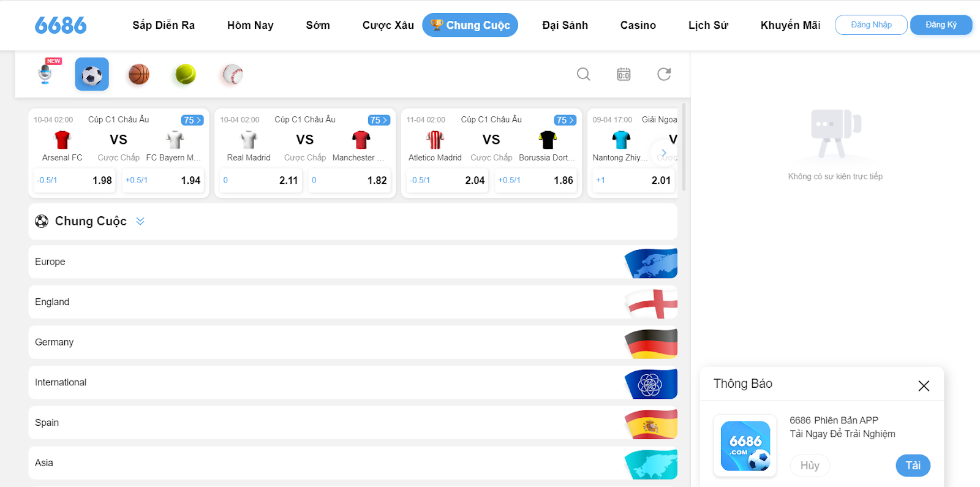The width and height of the screenshot is (980, 487).
Task: Select Atletico Madrid odds 2.04
Action: tap(447, 180)
